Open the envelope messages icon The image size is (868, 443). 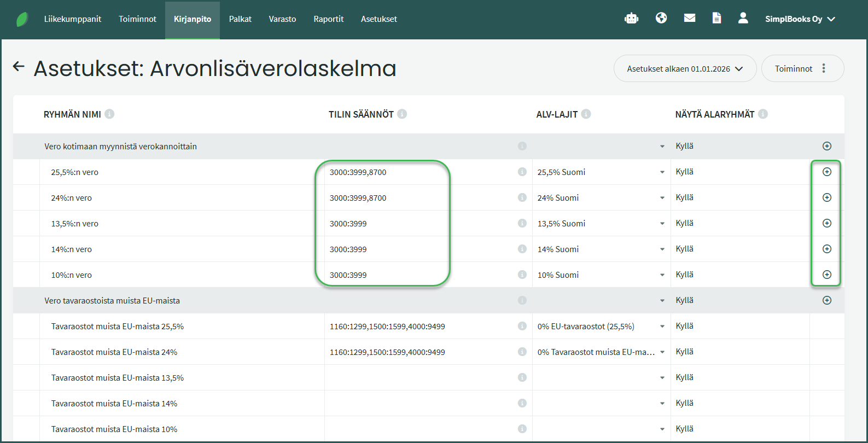click(x=690, y=19)
